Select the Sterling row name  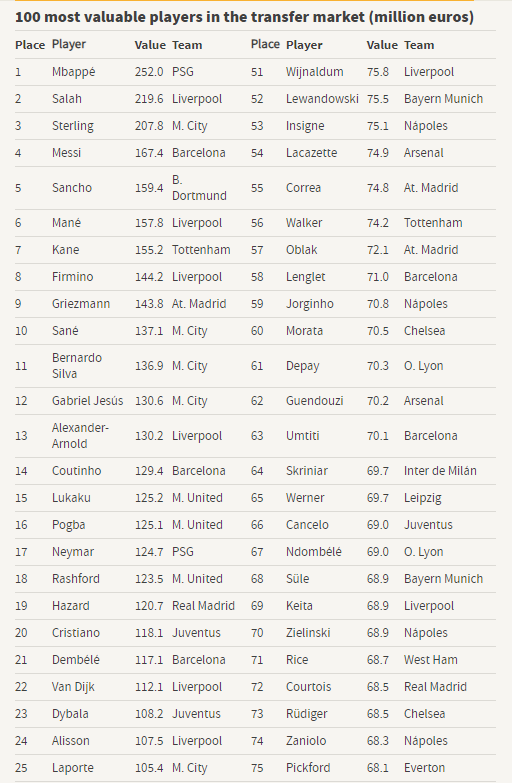click(72, 126)
